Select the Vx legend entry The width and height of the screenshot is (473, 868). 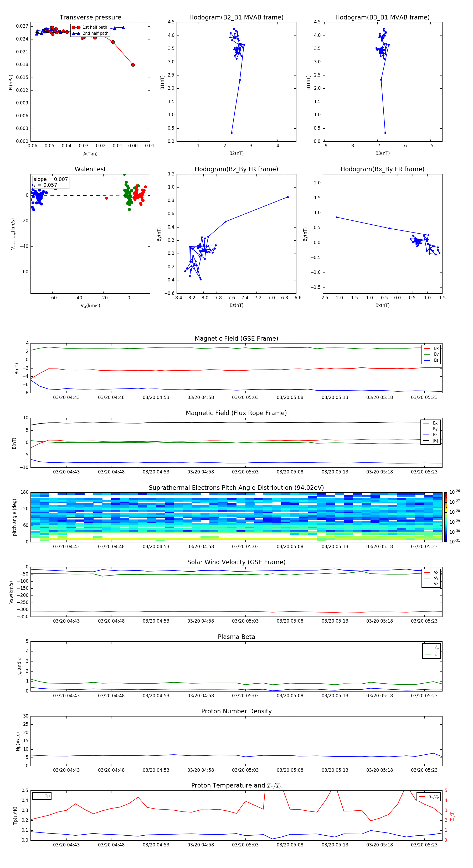(x=431, y=572)
